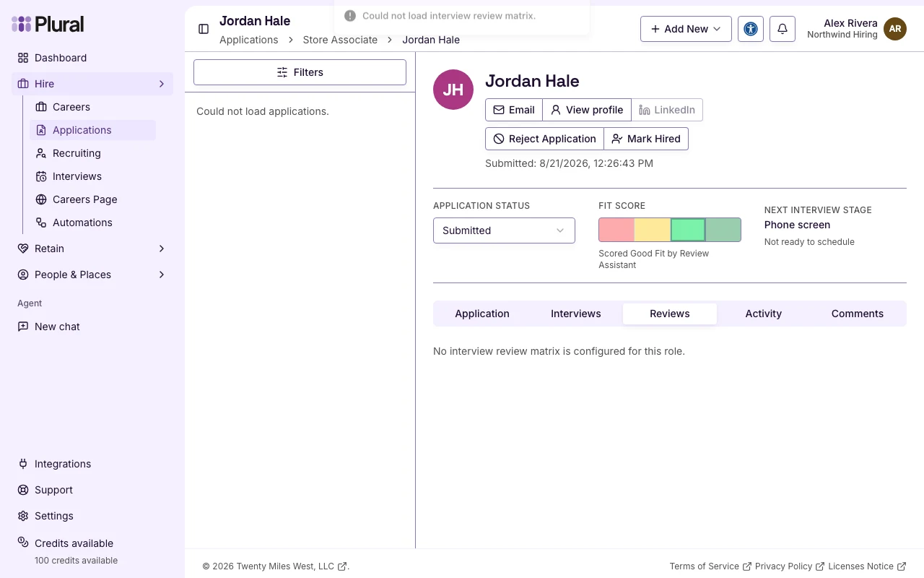Click the Plural logo

click(48, 25)
